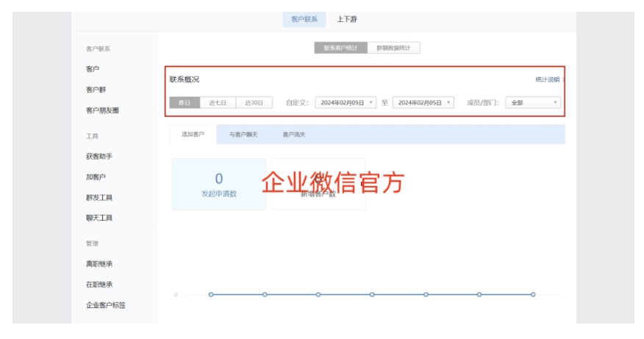The height and width of the screenshot is (339, 644).
Task: Open 客户 in the sidebar
Action: 93,69
